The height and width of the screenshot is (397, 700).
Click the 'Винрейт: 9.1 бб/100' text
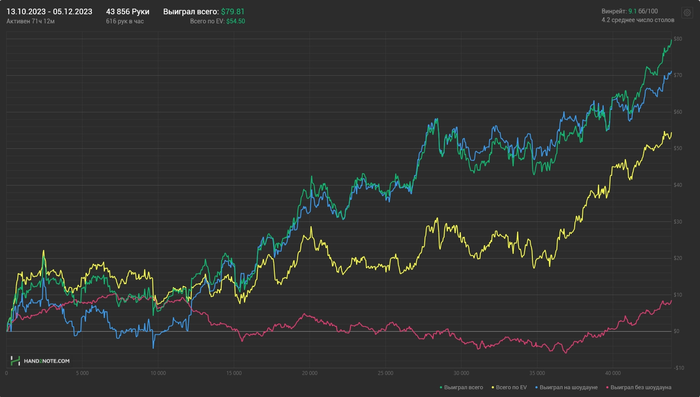[629, 11]
